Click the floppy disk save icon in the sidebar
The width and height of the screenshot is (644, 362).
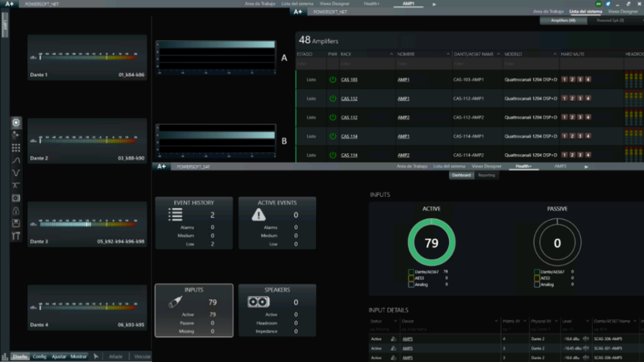tap(16, 223)
